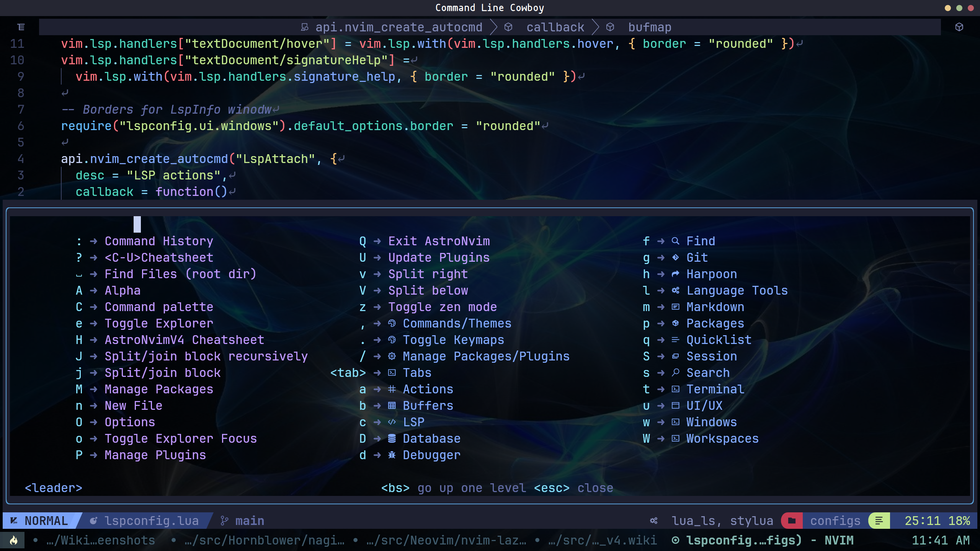Image resolution: width=980 pixels, height=551 pixels.
Task: Click the cube icon at top right
Action: point(959,27)
